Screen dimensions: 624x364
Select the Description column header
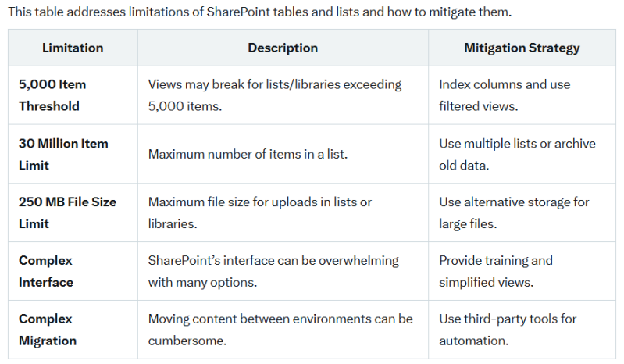coord(283,48)
